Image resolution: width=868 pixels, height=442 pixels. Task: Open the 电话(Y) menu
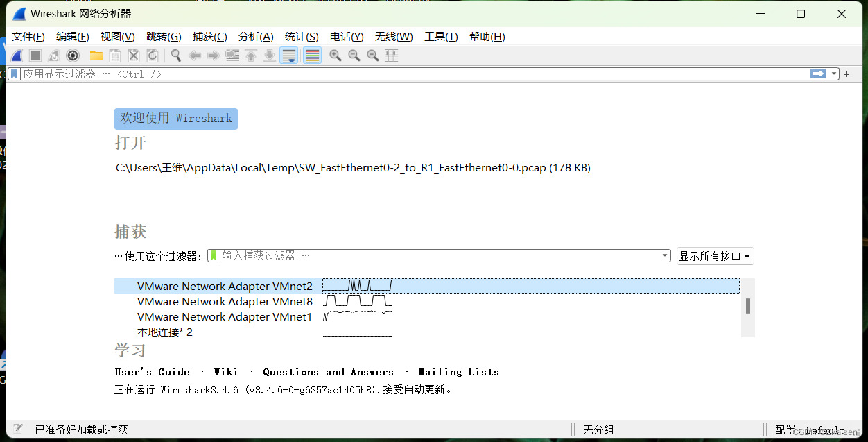[x=347, y=37]
